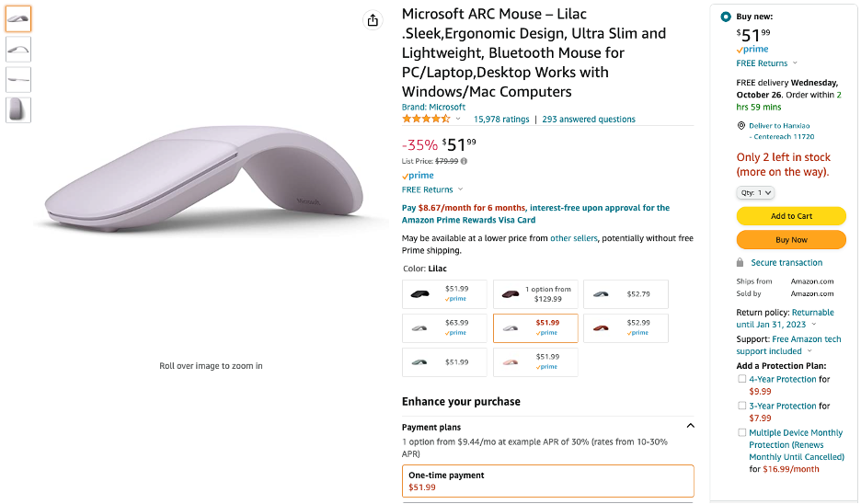Image resolution: width=861 pixels, height=504 pixels.
Task: View the flat mouse thumbnail image
Action: pyautogui.click(x=18, y=79)
